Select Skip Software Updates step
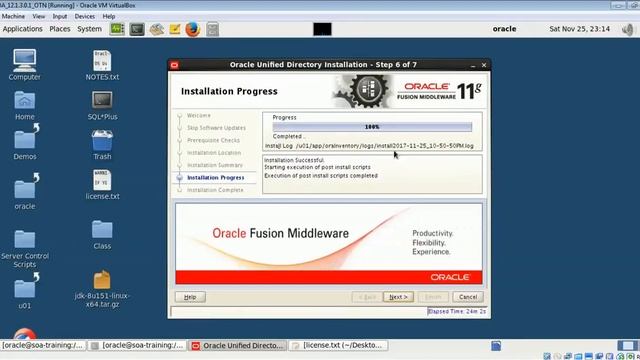The width and height of the screenshot is (640, 360). (x=216, y=128)
